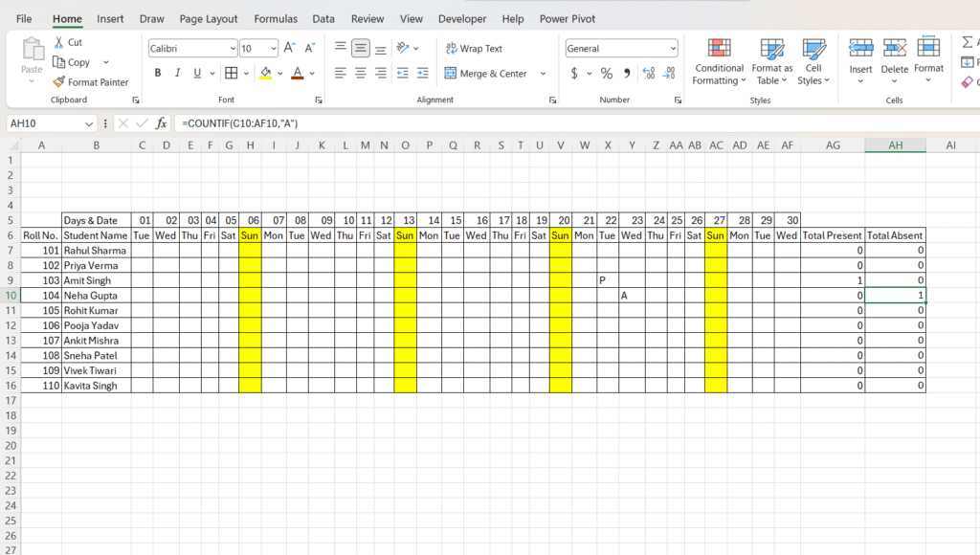The height and width of the screenshot is (555, 980).
Task: Click the Format cells icon
Action: [928, 47]
